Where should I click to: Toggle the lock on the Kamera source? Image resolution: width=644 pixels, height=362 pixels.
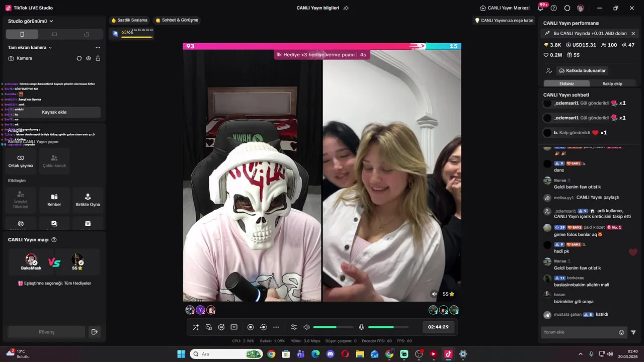[x=98, y=58]
